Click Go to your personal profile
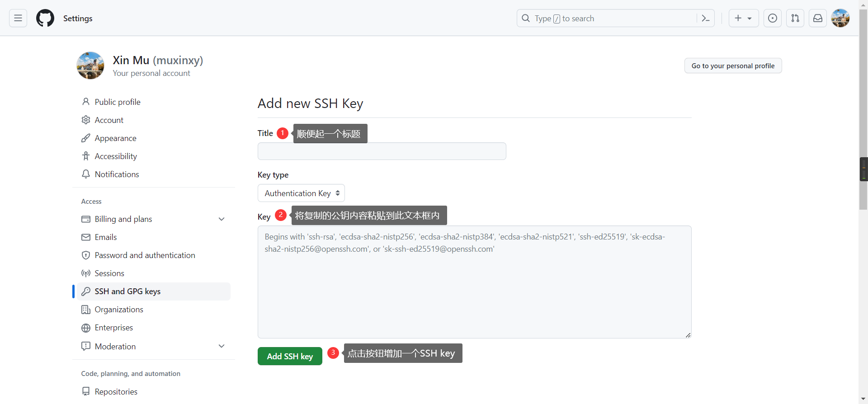Viewport: 868px width, 404px height. click(x=733, y=66)
